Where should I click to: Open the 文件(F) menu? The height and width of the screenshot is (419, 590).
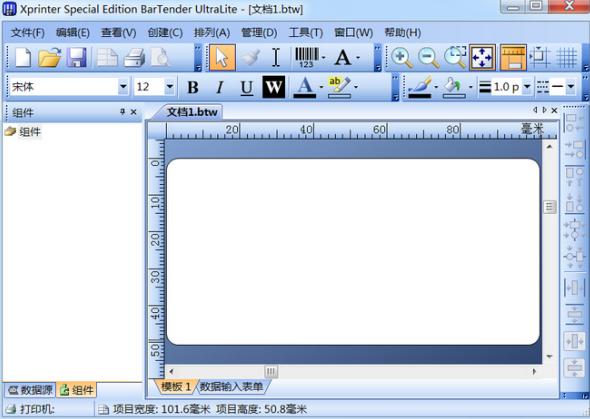pos(27,33)
